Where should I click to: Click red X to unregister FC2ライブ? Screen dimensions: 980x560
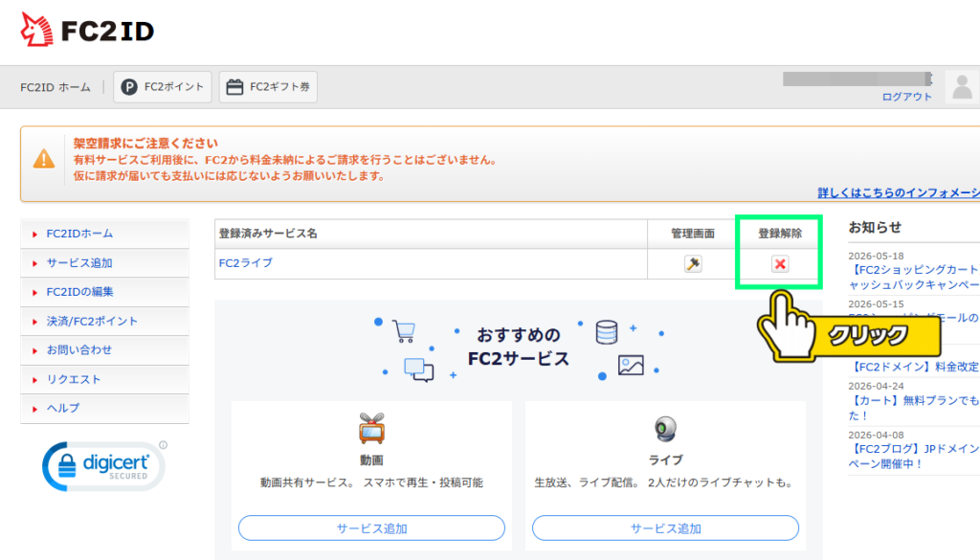pyautogui.click(x=779, y=264)
